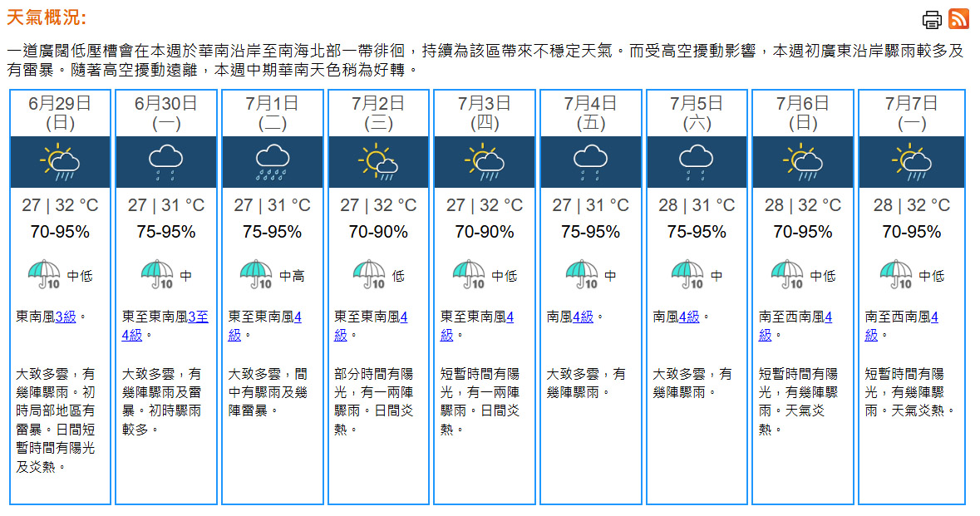The height and width of the screenshot is (516, 980).
Task: Click the July 6 sunny showers icon
Action: (802, 162)
